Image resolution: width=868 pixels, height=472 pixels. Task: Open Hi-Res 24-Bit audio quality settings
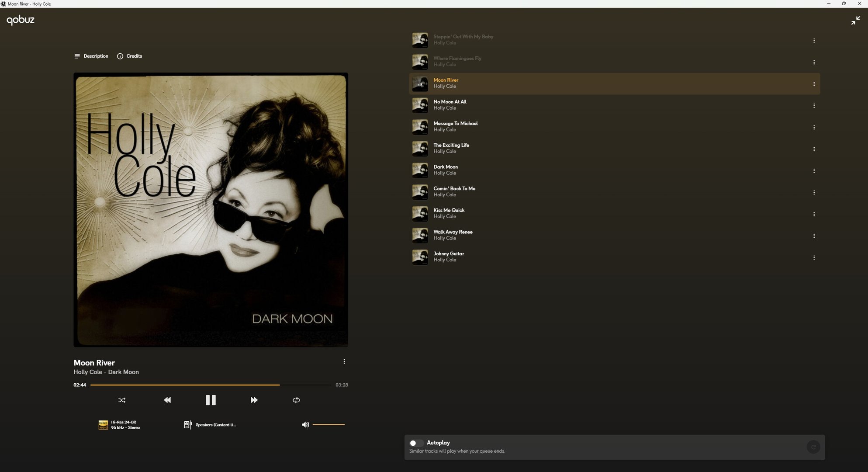pos(119,425)
